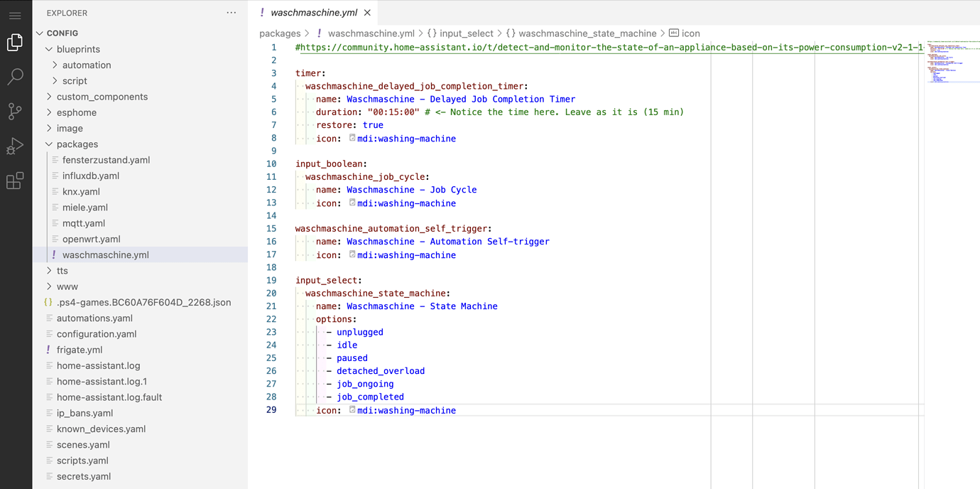The width and height of the screenshot is (980, 489).
Task: Click the waschmaschine_state_machine breadcrumb
Action: pos(587,33)
